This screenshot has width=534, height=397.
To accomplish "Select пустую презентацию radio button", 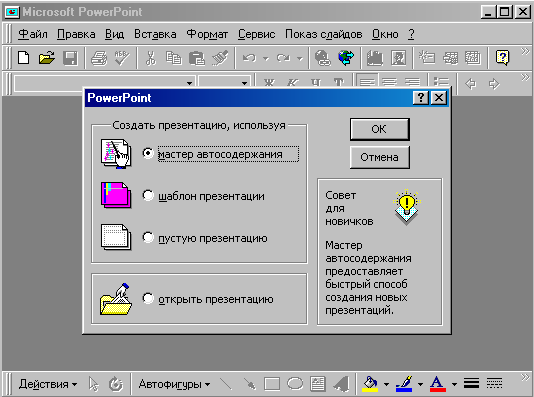I will pyautogui.click(x=148, y=237).
